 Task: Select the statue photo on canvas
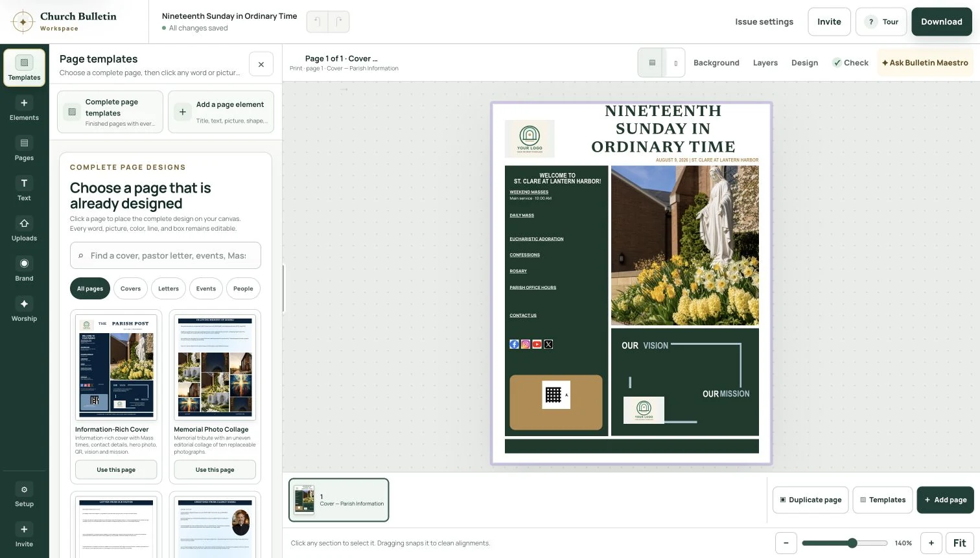684,245
